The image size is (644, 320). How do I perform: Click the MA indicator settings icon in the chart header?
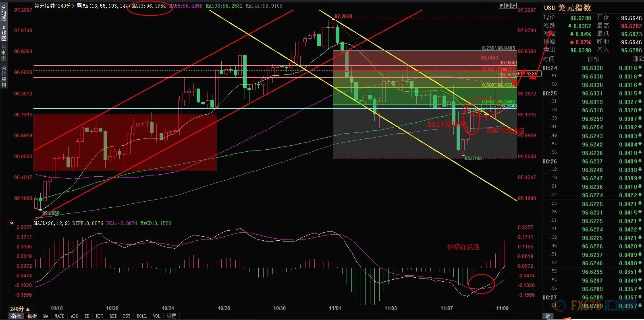[x=79, y=6]
